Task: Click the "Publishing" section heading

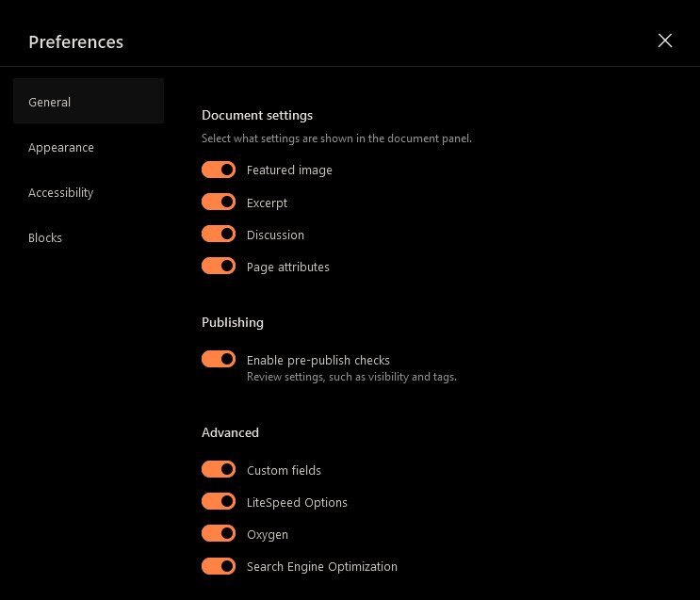Action: pyautogui.click(x=233, y=322)
